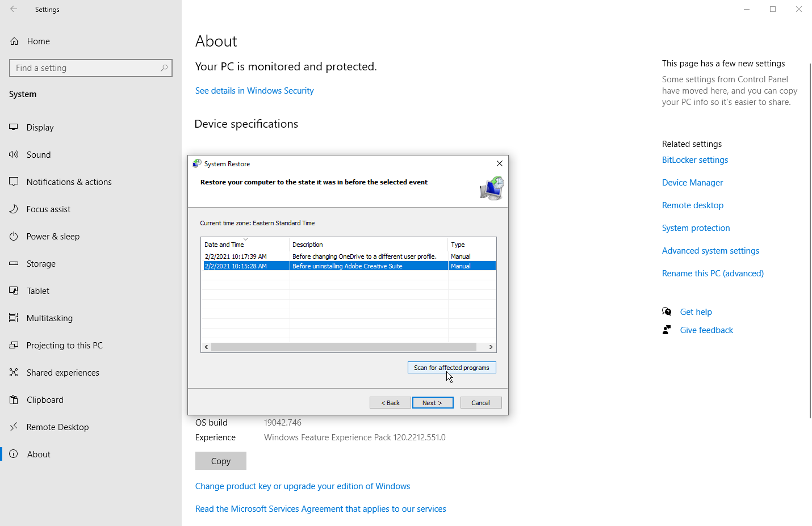
Task: Open Device Manager link
Action: click(x=692, y=183)
